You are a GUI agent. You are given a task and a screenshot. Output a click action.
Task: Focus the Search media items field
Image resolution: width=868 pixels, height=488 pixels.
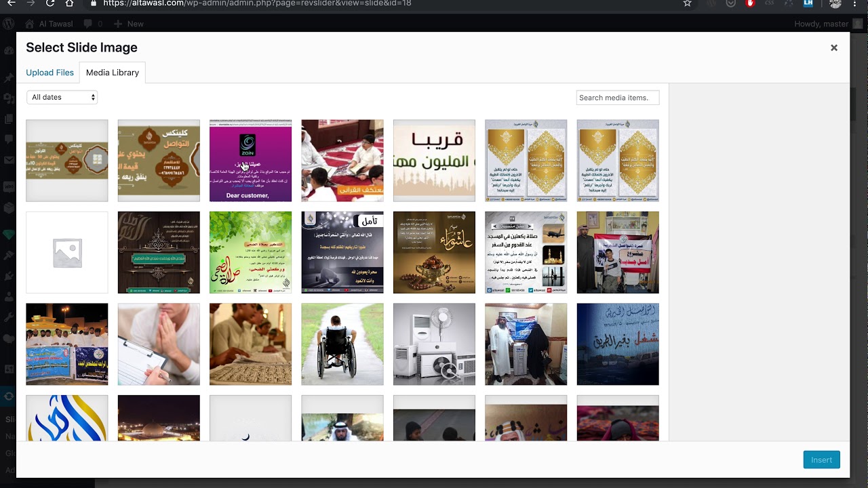[x=617, y=98]
